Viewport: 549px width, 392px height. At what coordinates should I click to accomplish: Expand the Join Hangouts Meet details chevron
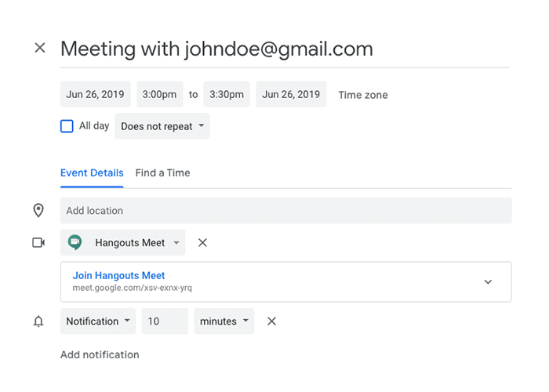click(x=488, y=281)
